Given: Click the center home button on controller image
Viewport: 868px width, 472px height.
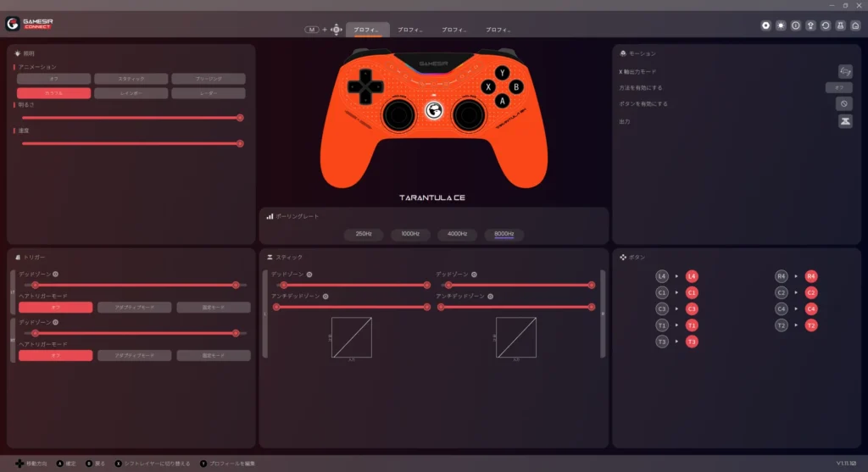Looking at the screenshot, I should pyautogui.click(x=433, y=111).
